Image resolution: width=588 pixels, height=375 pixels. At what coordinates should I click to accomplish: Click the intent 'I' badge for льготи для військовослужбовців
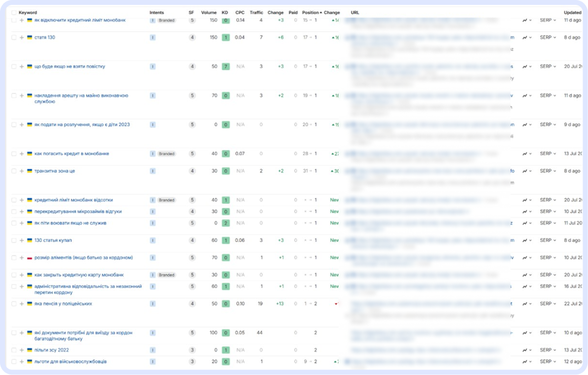[153, 362]
